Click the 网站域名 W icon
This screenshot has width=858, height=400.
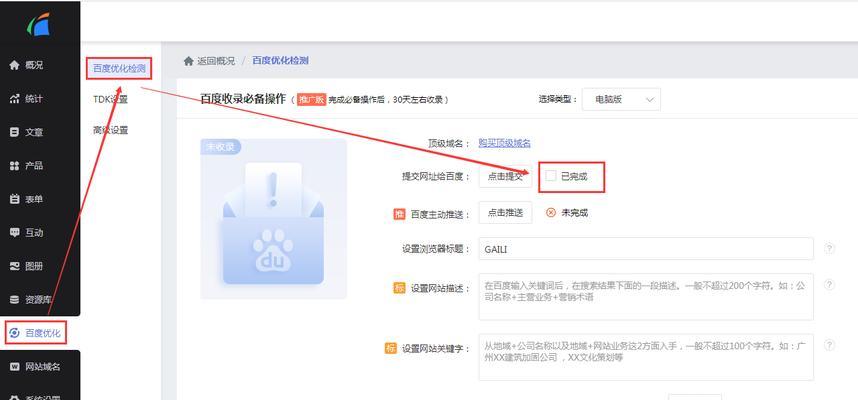[15, 367]
